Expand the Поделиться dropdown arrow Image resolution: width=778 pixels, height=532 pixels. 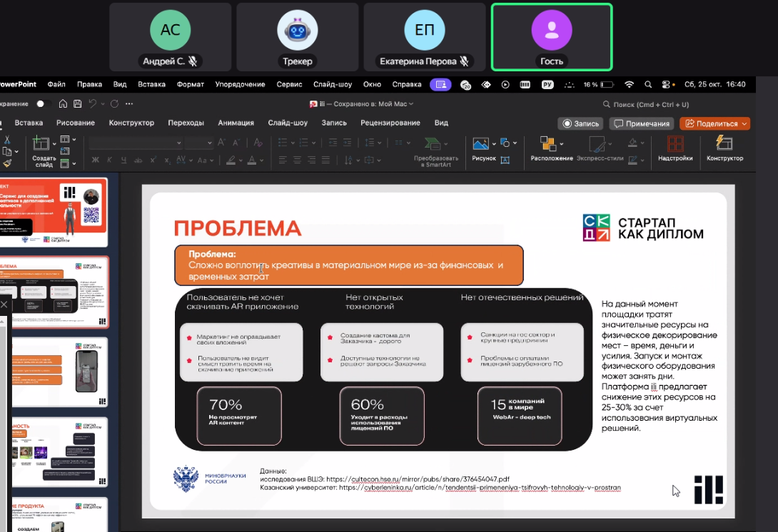[744, 123]
